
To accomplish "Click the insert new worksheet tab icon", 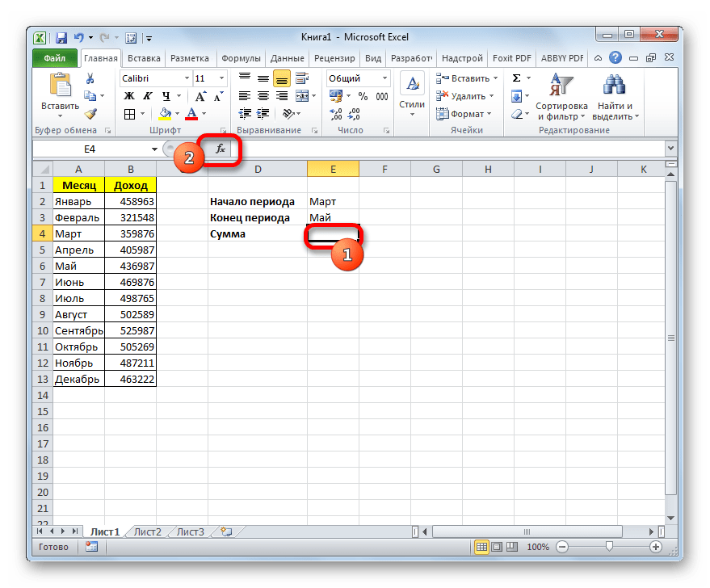I will click(x=226, y=532).
